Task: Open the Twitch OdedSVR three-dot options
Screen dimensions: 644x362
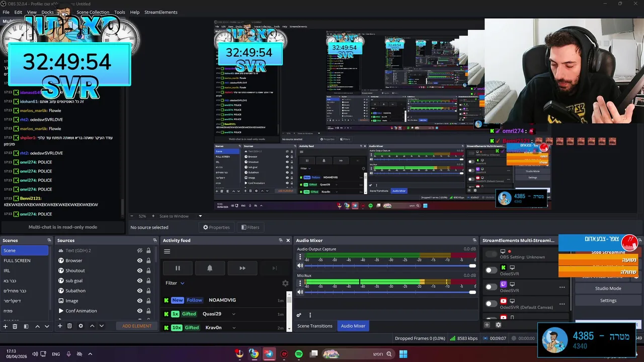Action: [x=562, y=288]
